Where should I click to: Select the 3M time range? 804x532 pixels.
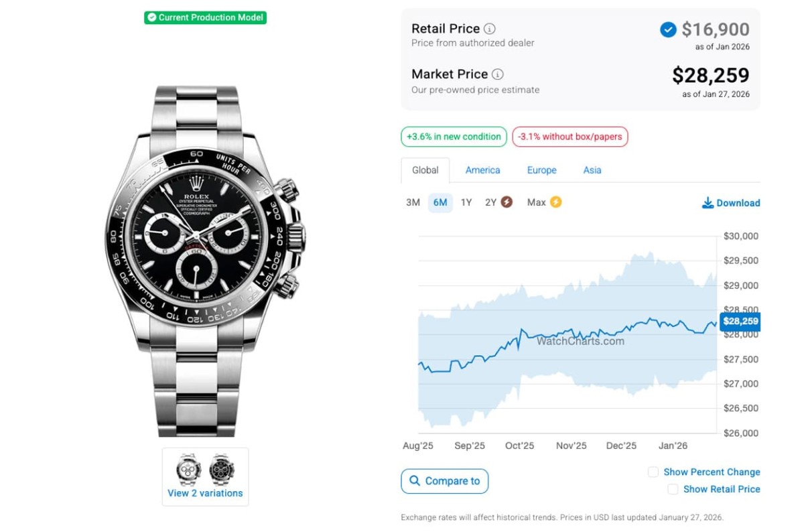pyautogui.click(x=413, y=202)
